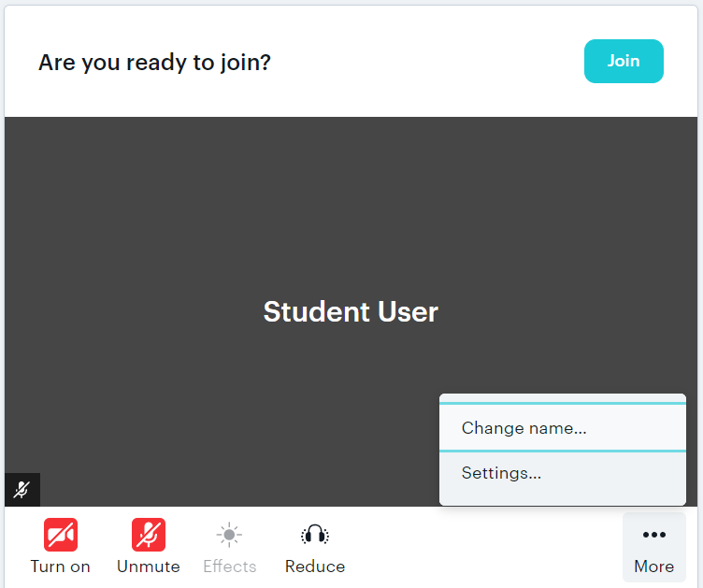Click the headphones noise reduction icon
703x588 pixels.
pyautogui.click(x=315, y=535)
